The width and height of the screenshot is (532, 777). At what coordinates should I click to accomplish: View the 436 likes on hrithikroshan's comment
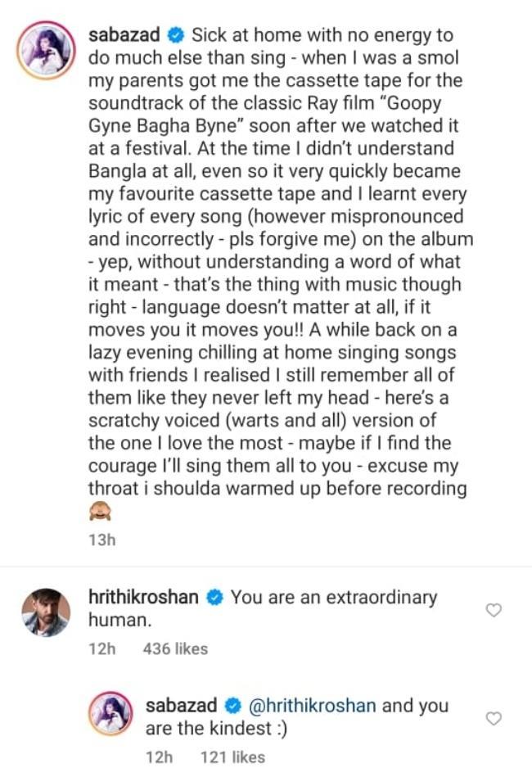(x=175, y=649)
